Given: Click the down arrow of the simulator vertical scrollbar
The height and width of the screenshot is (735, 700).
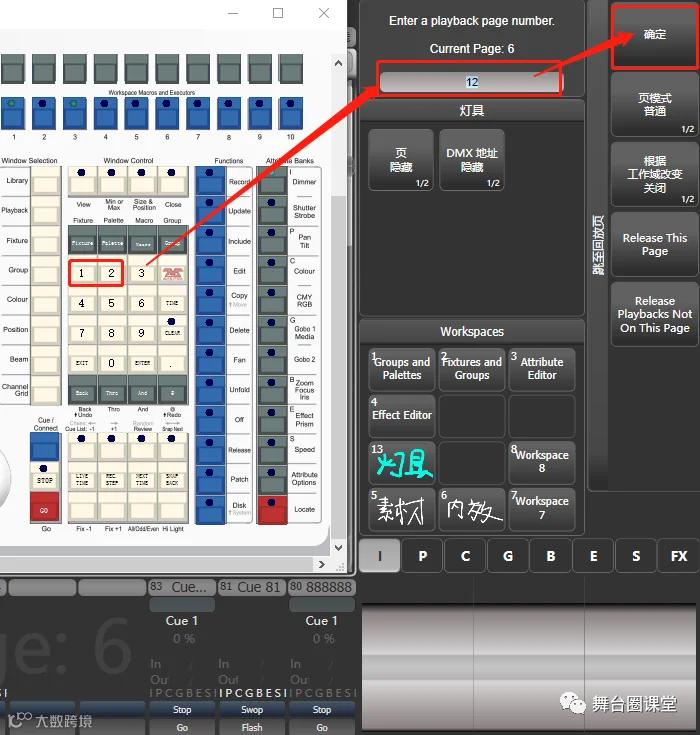Looking at the screenshot, I should tap(339, 547).
